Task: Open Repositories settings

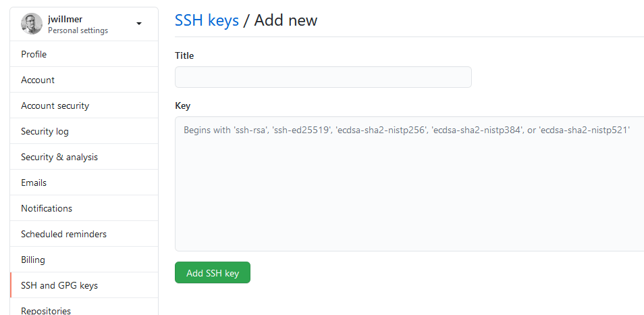Action: [84, 308]
